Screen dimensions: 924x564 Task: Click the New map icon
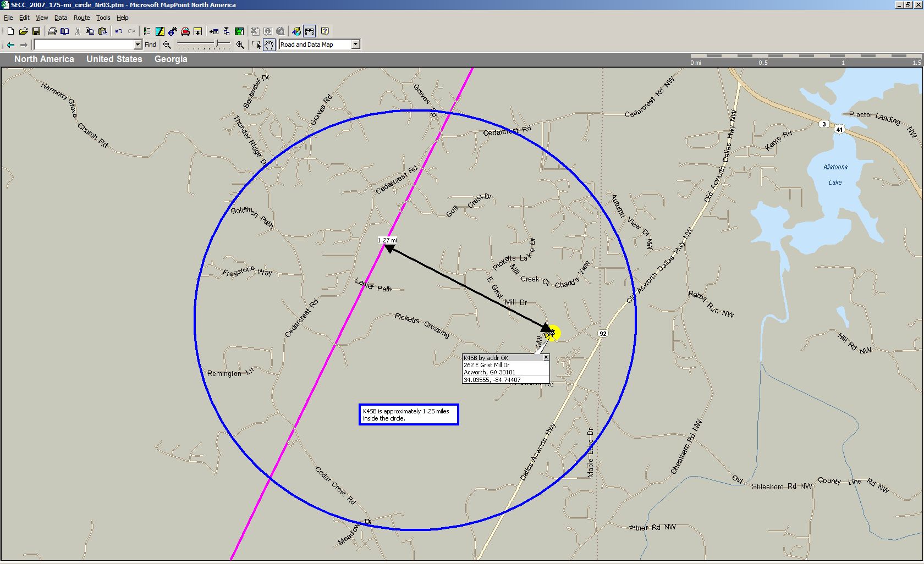pos(10,31)
